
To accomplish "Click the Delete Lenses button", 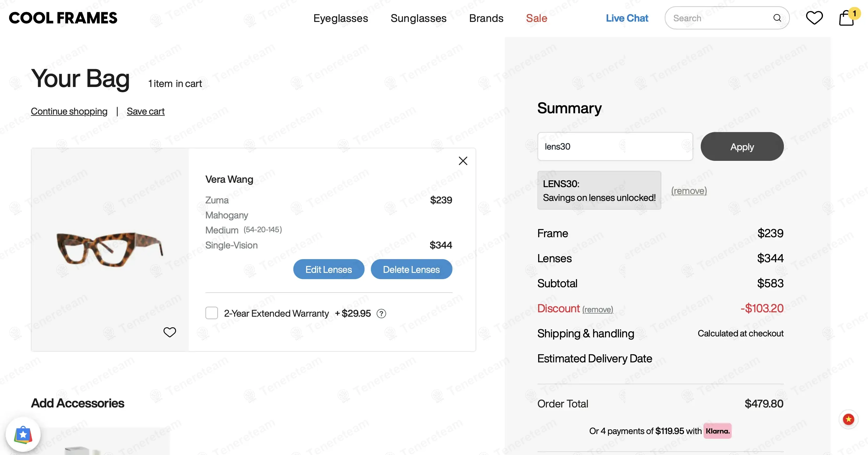I will [x=411, y=269].
